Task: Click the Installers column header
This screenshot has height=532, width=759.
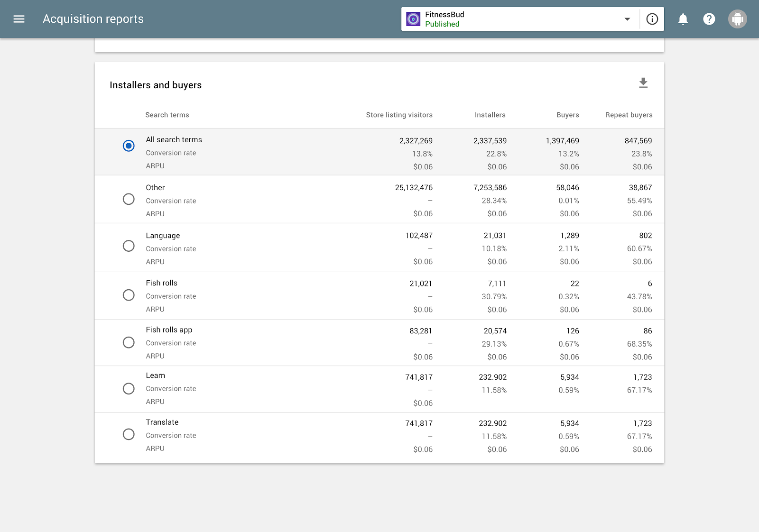Action: click(490, 115)
